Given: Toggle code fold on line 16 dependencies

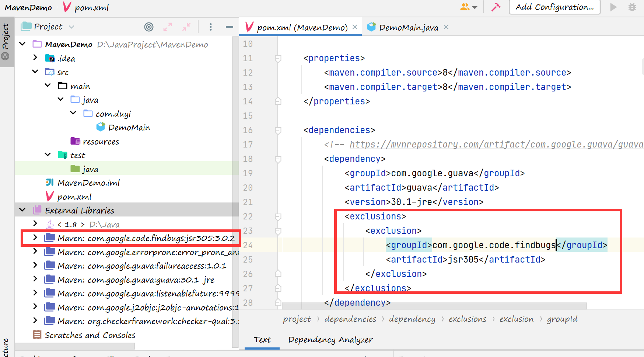Looking at the screenshot, I should tap(278, 130).
